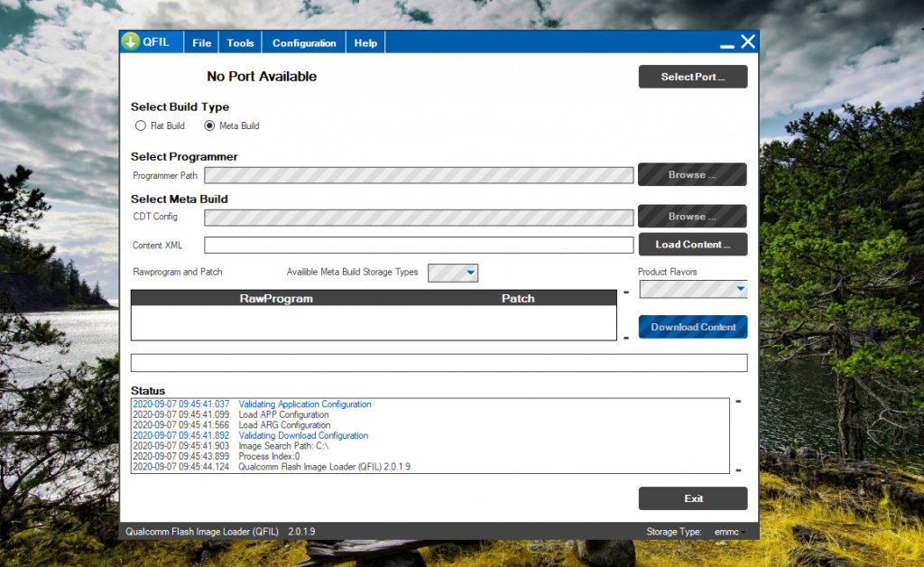
Task: Click the Patch column header
Action: 518,298
